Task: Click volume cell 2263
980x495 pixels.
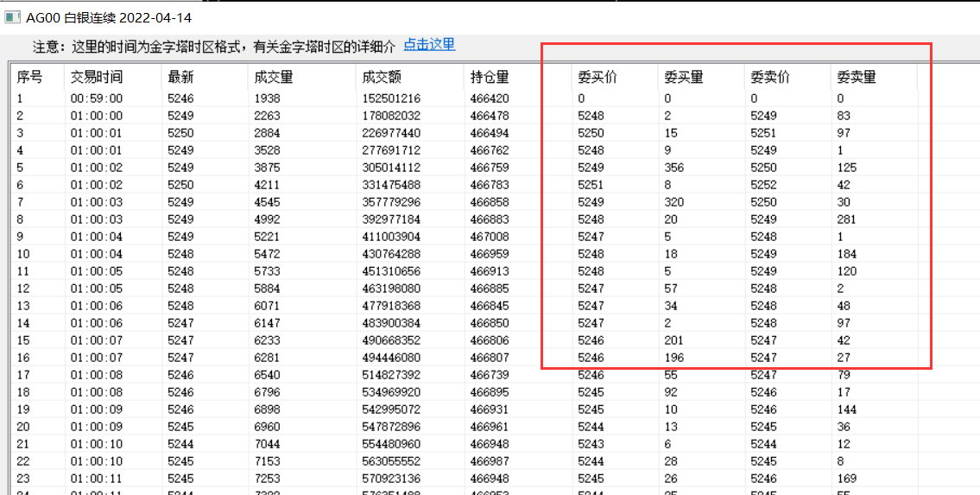Action: pyautogui.click(x=268, y=116)
